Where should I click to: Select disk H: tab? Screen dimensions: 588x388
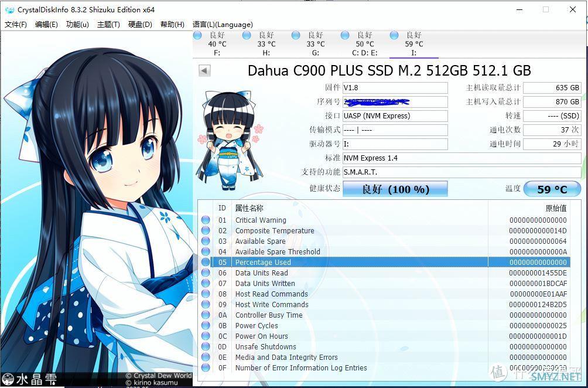266,44
